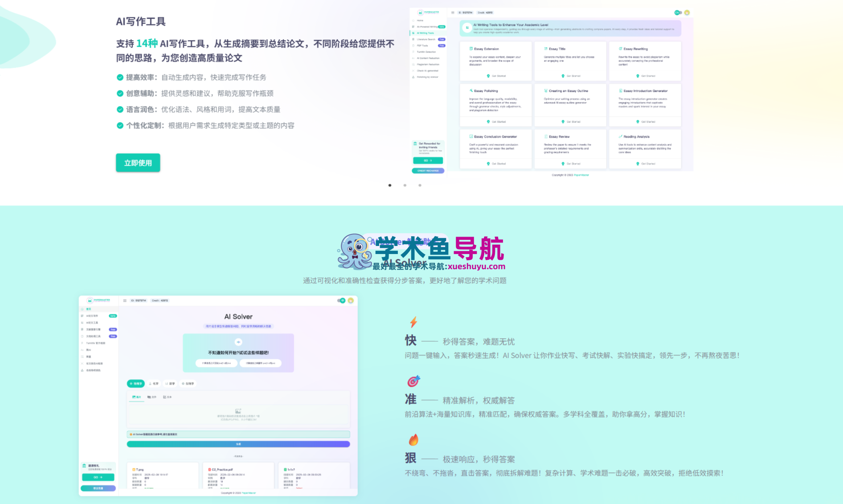Click the gradient submit bar in AI Solver preview
Screen dimensions: 843x504
click(238, 444)
